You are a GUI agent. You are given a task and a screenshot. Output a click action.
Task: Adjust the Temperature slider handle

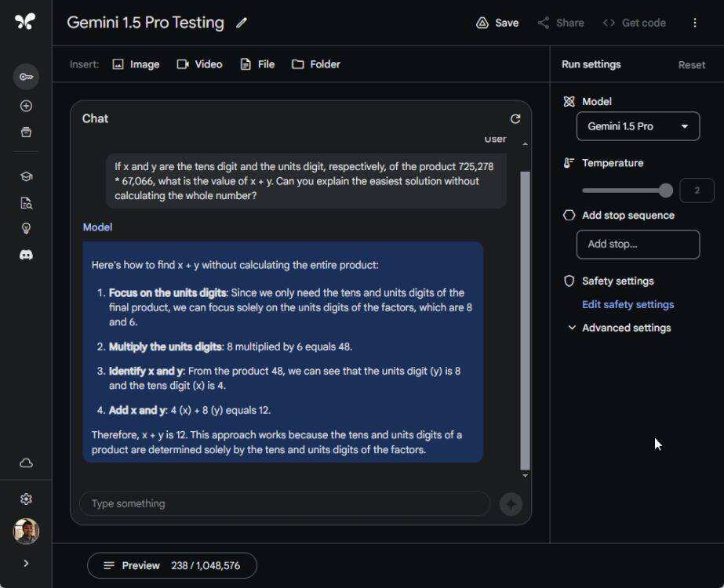pos(666,191)
